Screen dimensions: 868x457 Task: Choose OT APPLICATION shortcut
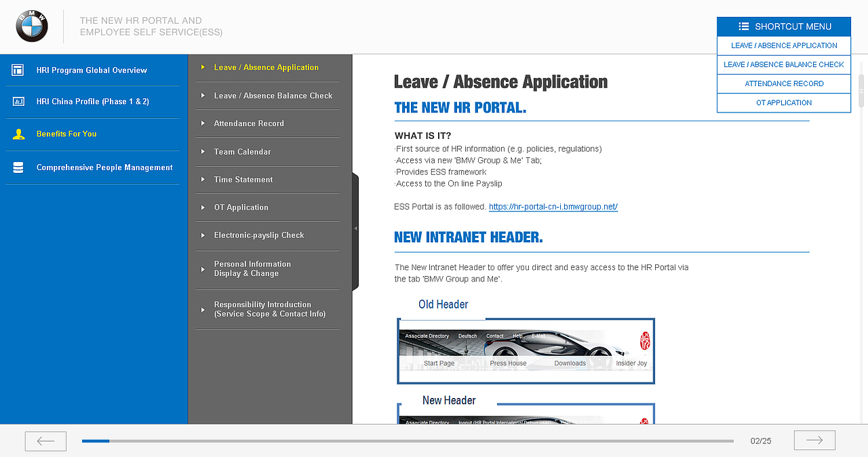click(x=784, y=102)
